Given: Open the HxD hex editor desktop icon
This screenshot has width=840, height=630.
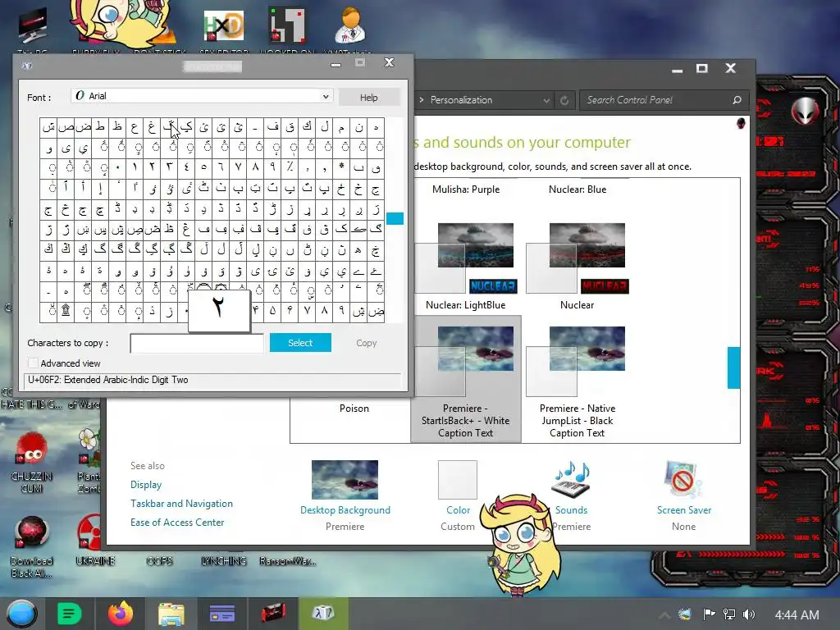Looking at the screenshot, I should coord(223,25).
